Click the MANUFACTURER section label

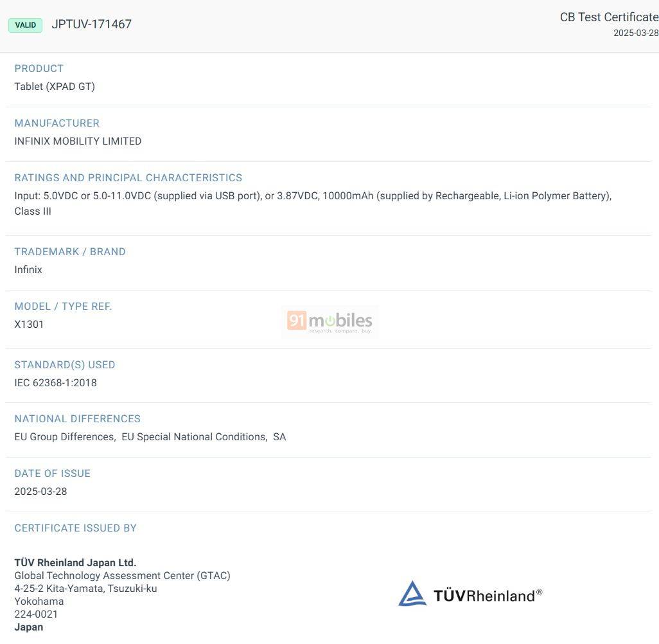[x=57, y=123]
